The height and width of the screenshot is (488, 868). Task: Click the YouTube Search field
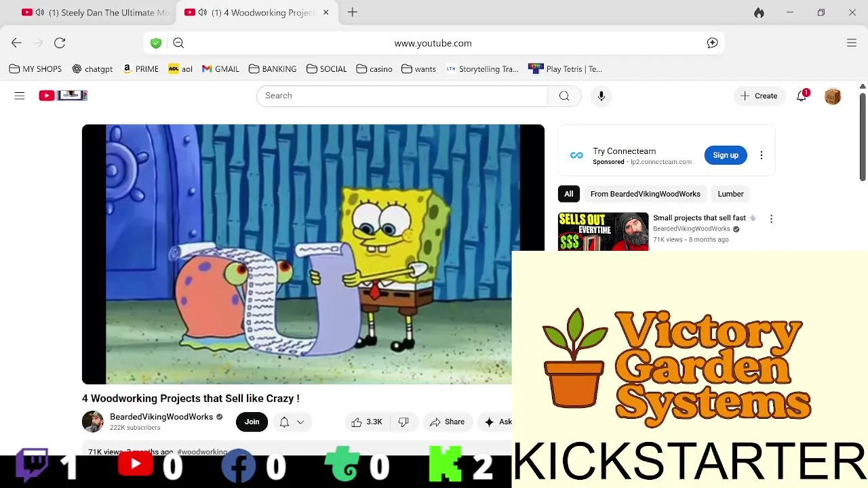coord(401,96)
